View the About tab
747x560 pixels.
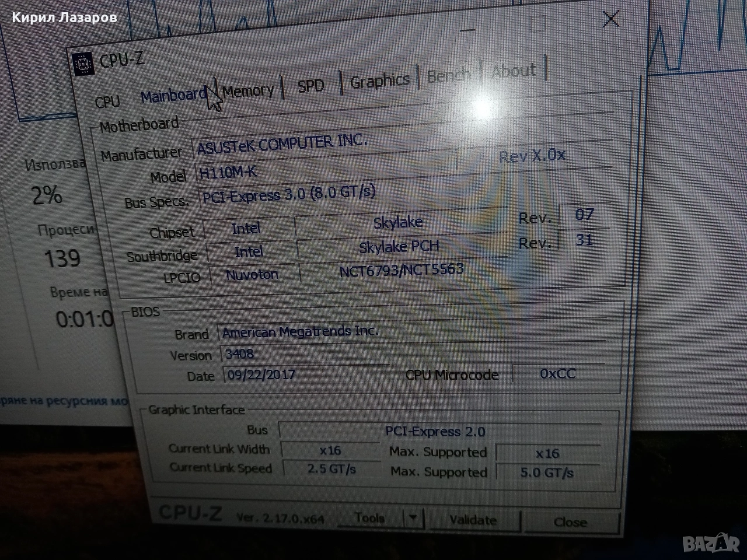[514, 71]
